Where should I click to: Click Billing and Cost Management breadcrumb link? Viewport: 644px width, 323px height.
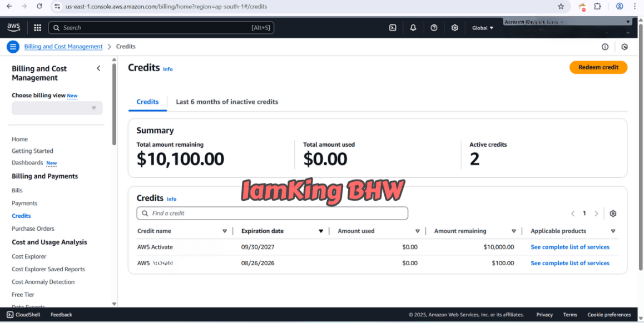coord(63,47)
